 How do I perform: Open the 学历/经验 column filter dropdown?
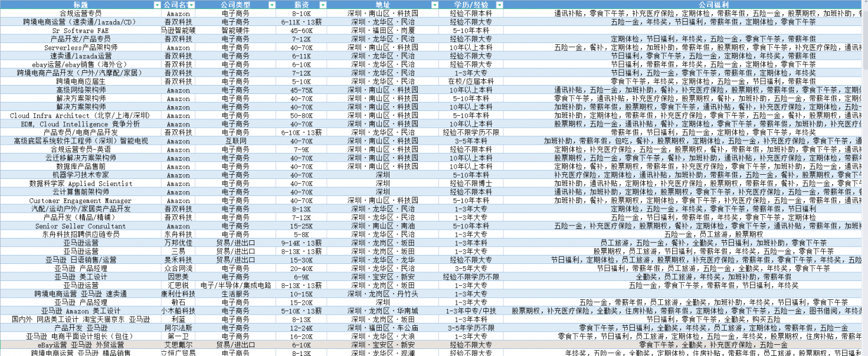tap(499, 5)
